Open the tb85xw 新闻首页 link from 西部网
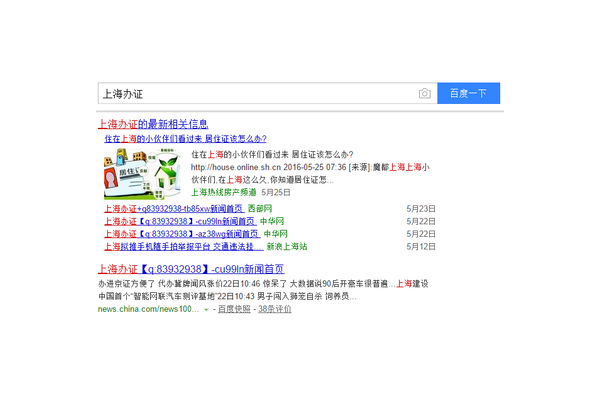Image resolution: width=600 pixels, height=400 pixels. point(157,208)
